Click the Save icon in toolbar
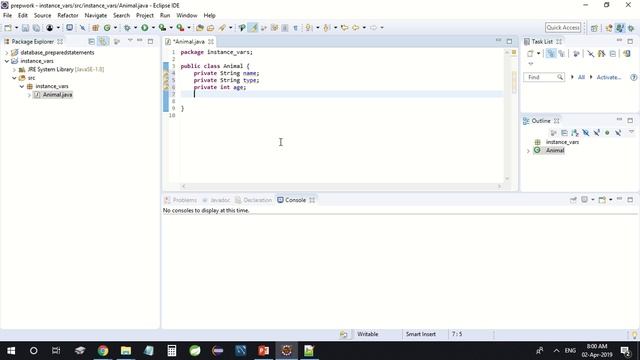 tap(25, 28)
